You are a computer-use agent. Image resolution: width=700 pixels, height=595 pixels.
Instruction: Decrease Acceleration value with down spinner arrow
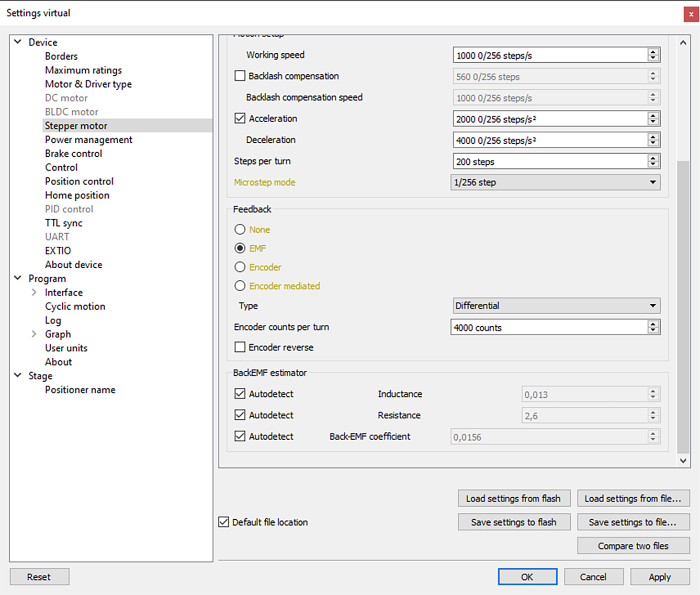[x=652, y=122]
